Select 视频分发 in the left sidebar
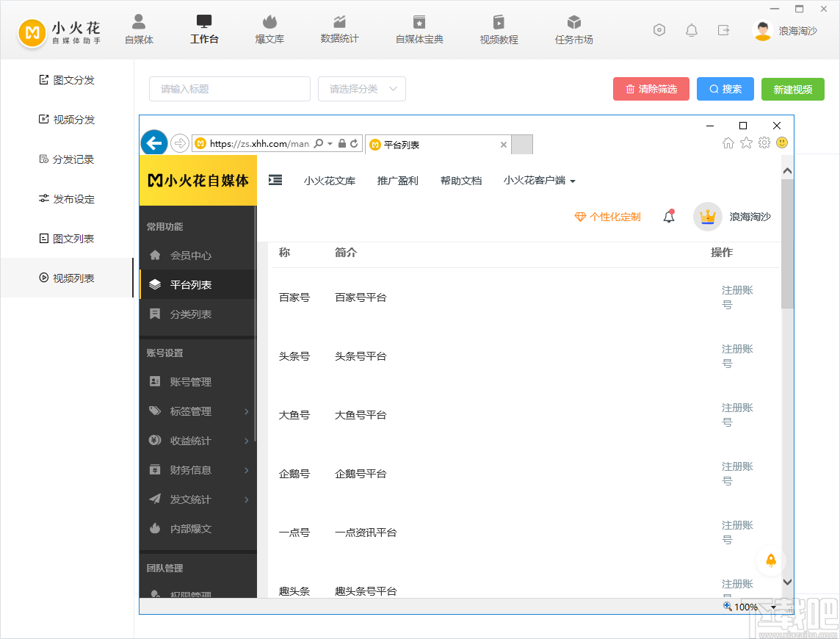Viewport: 840px width, 639px height. (66, 119)
